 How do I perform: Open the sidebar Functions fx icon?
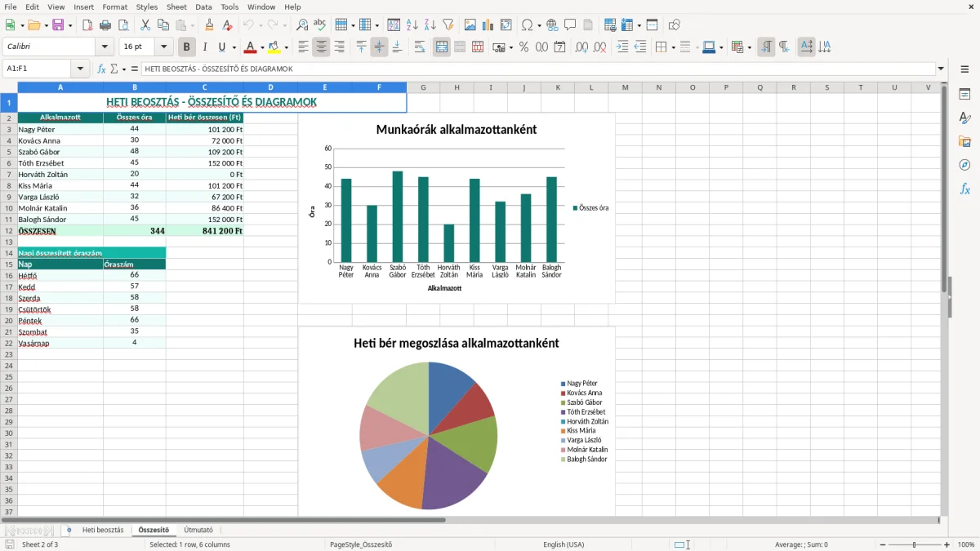(x=964, y=189)
